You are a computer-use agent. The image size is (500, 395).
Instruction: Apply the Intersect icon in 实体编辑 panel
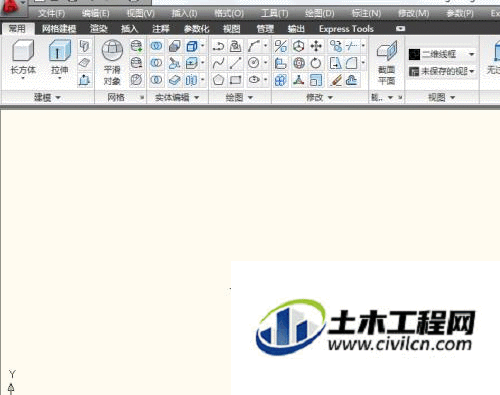click(156, 80)
